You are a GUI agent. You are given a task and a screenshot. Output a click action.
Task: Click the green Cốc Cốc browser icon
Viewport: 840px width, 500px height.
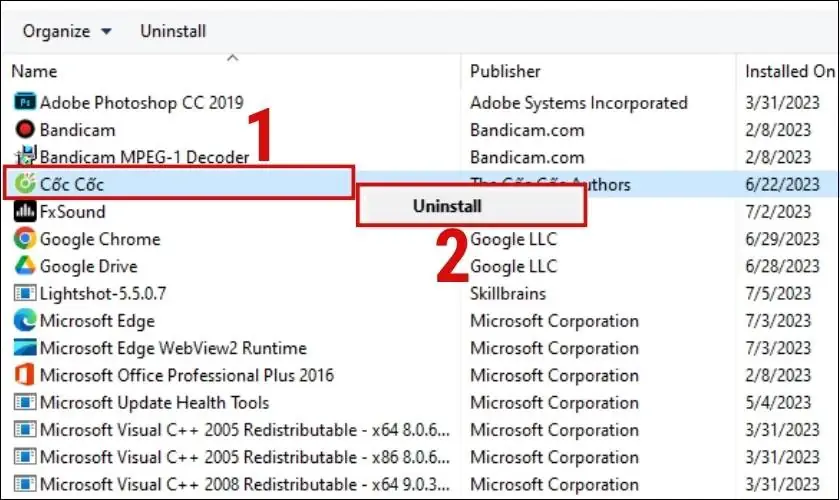[x=25, y=183]
